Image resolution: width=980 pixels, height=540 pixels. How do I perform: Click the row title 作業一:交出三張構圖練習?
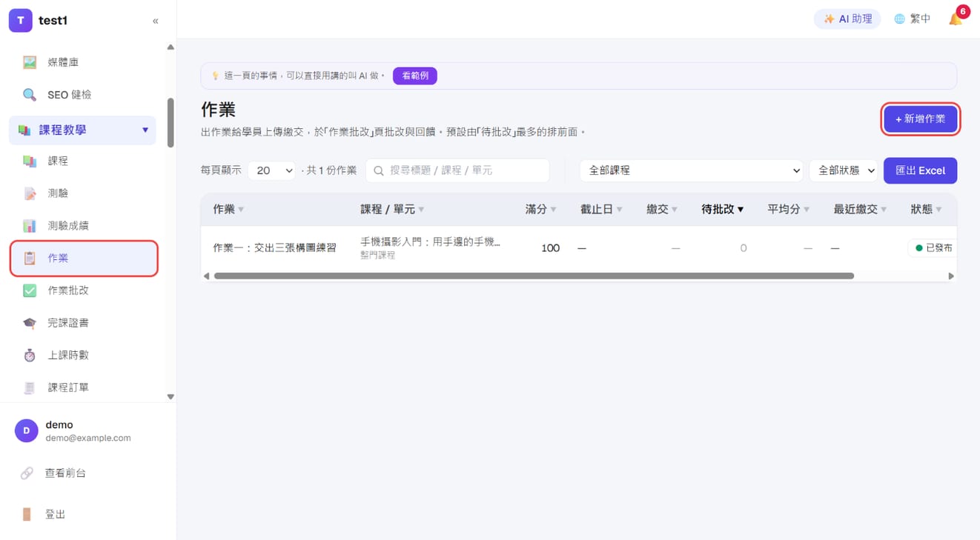coord(274,248)
